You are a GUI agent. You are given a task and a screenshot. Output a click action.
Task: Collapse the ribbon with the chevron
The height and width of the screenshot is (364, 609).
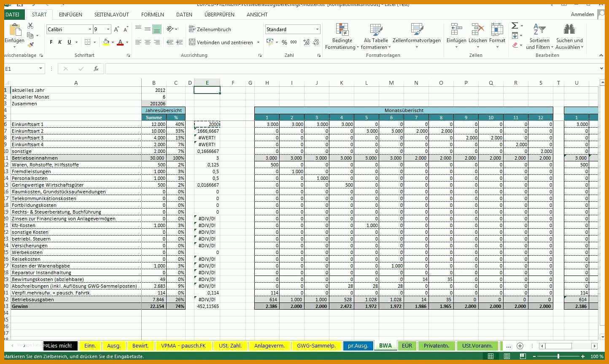601,55
